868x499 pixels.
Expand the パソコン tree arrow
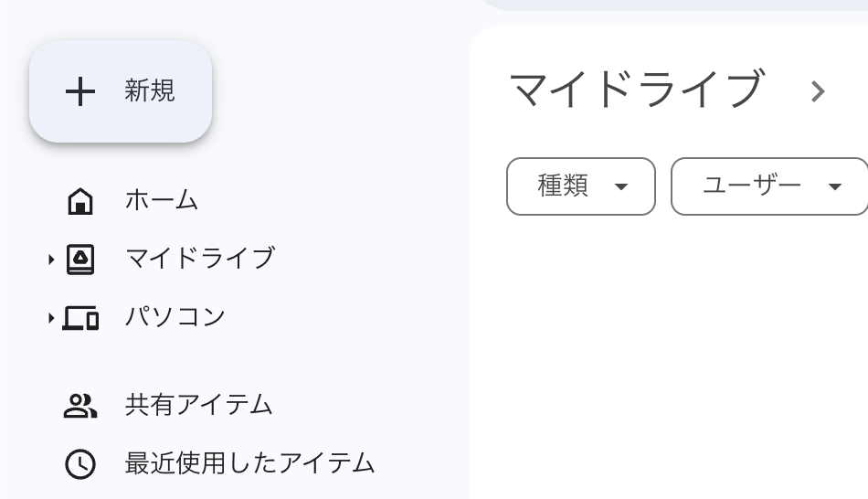point(51,318)
